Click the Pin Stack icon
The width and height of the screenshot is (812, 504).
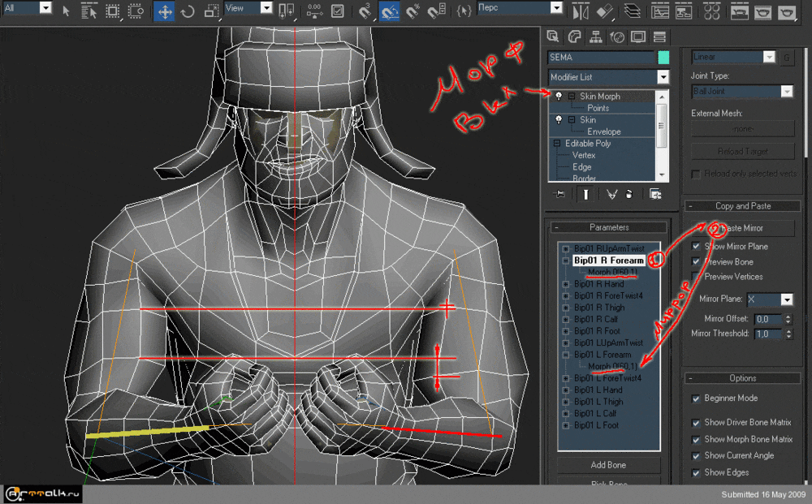click(559, 195)
